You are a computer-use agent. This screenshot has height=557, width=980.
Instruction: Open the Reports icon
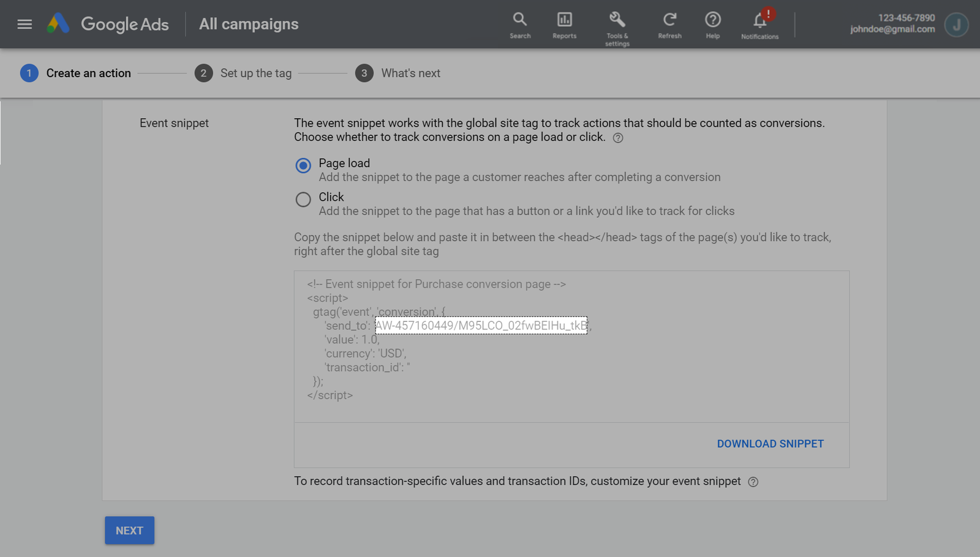coord(564,24)
